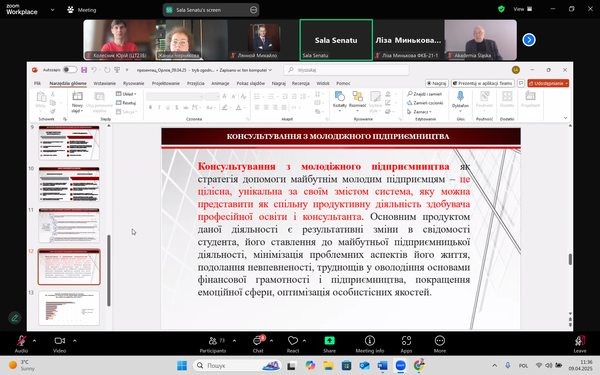
Task: Open the View dropdown in Zoom
Action: pyautogui.click(x=523, y=9)
